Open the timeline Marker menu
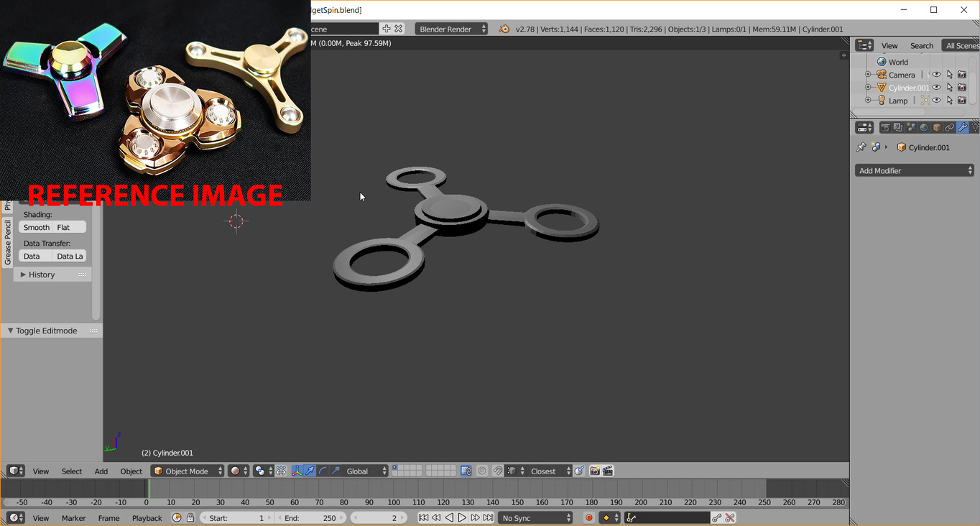 pos(73,518)
